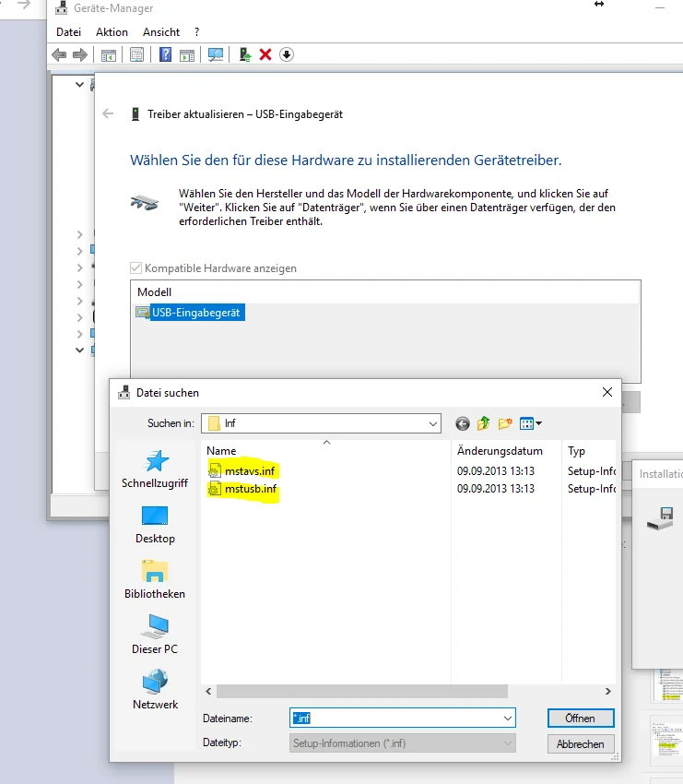Toggle Kompatible Hardware anzeigen checkbox
The width and height of the screenshot is (683, 784).
[x=135, y=268]
